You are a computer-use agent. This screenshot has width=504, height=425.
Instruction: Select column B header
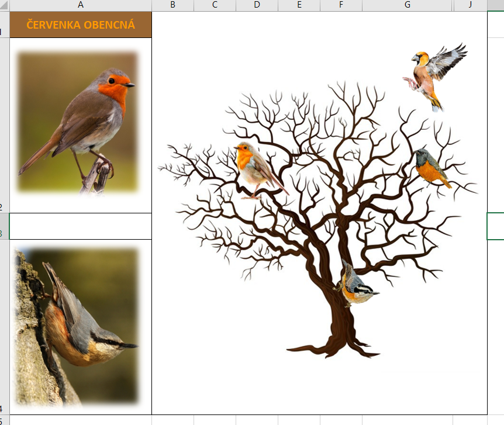click(172, 5)
